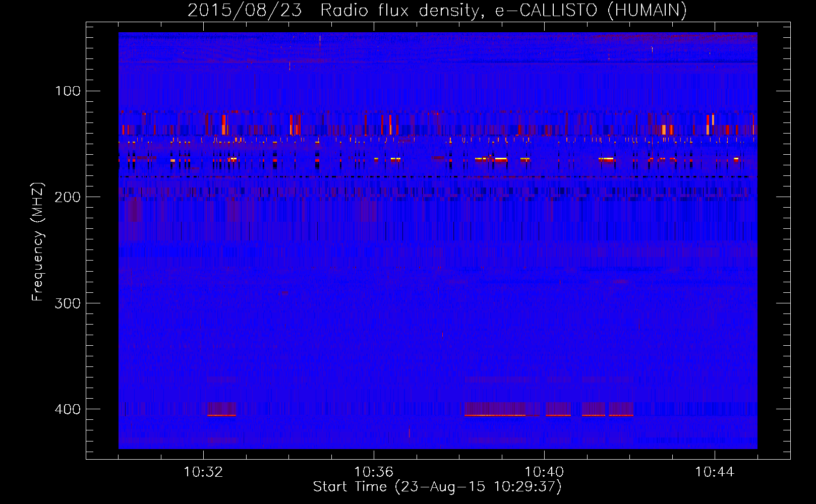The height and width of the screenshot is (504, 816).
Task: Click the '300' frequency tick label
Action: click(x=68, y=303)
